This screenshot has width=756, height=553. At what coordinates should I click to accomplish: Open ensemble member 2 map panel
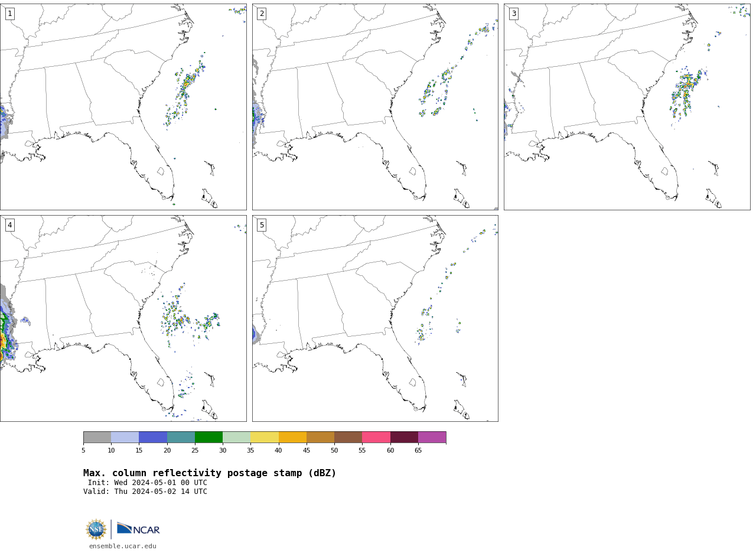375,107
